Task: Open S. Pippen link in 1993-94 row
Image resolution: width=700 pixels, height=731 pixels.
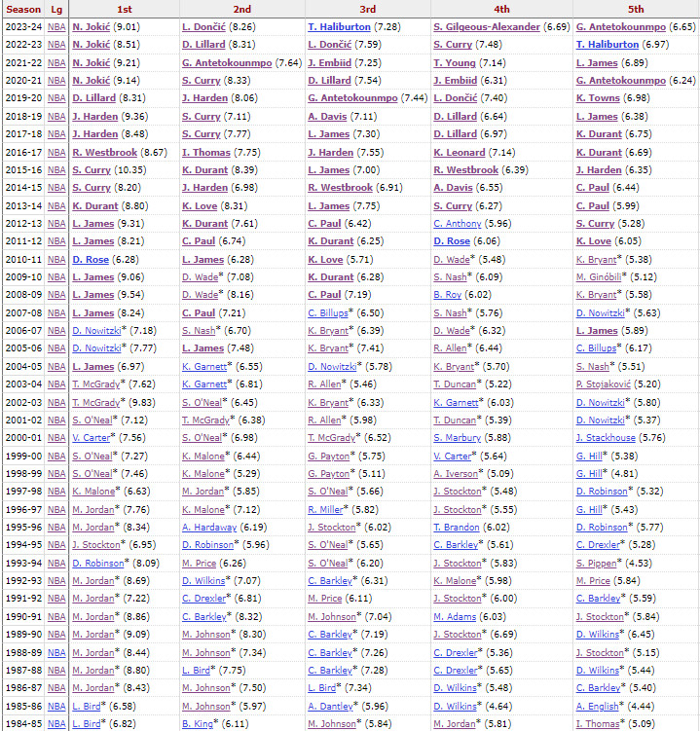Action: tap(597, 564)
